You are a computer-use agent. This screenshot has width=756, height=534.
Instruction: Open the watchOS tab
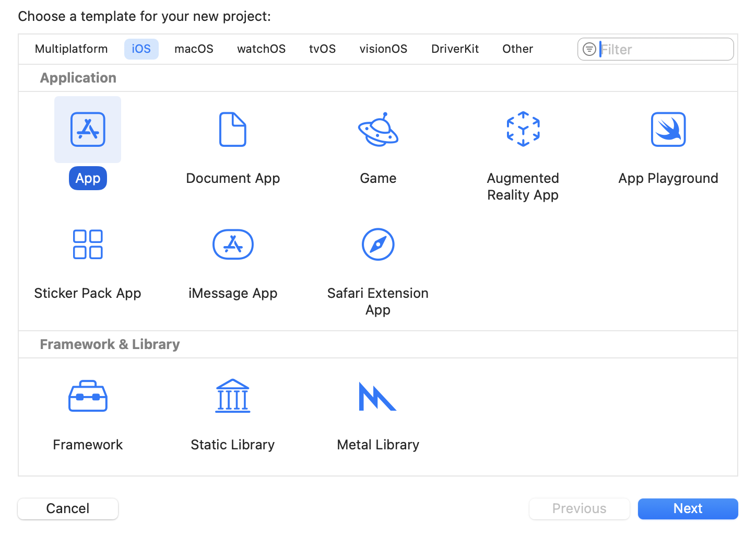point(262,49)
